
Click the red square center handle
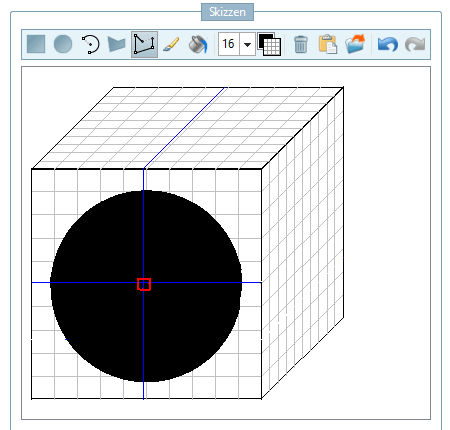point(144,284)
